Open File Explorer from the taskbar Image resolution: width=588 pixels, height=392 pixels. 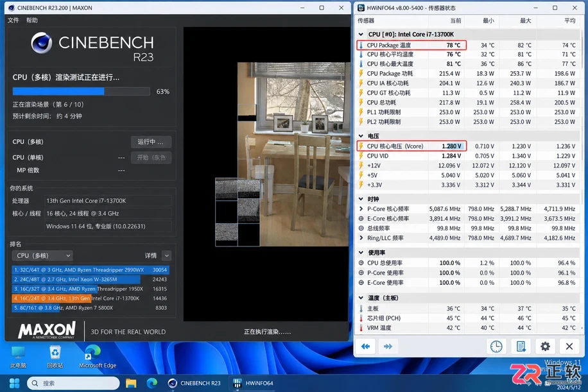tap(131, 383)
